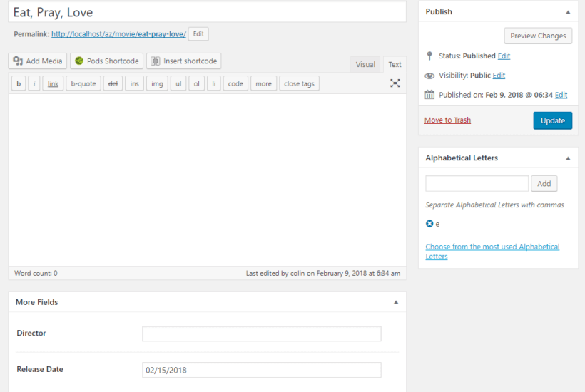Click the visibility eye icon
The image size is (585, 392).
click(429, 76)
